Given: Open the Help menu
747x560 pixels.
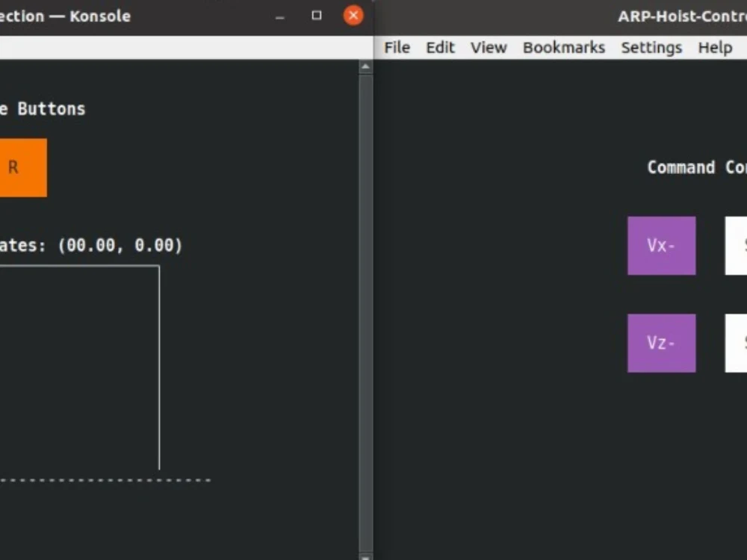Looking at the screenshot, I should [x=714, y=47].
